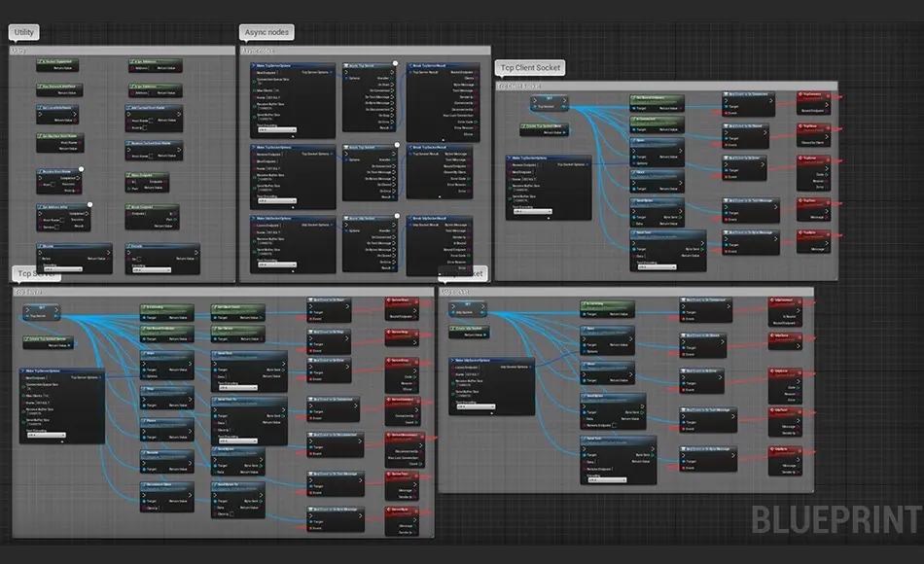Open Text Encoding dropdown in Async Make TcpSocketOptions node
The width and height of the screenshot is (924, 564).
277,201
